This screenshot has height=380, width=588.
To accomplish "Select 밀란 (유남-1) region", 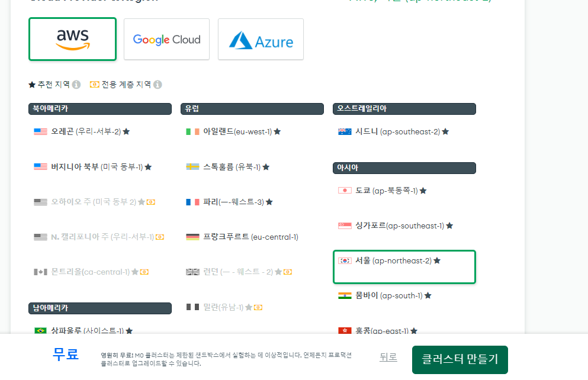I will pos(224,307).
